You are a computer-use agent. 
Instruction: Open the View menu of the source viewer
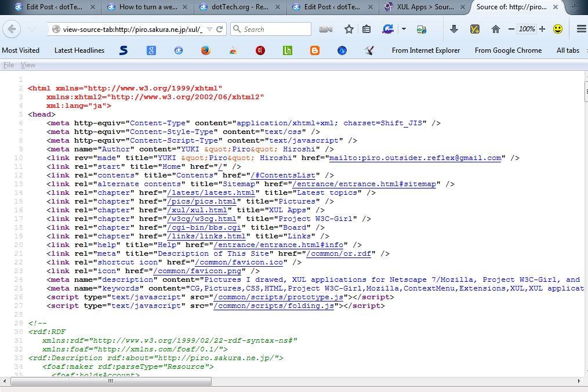tap(27, 64)
